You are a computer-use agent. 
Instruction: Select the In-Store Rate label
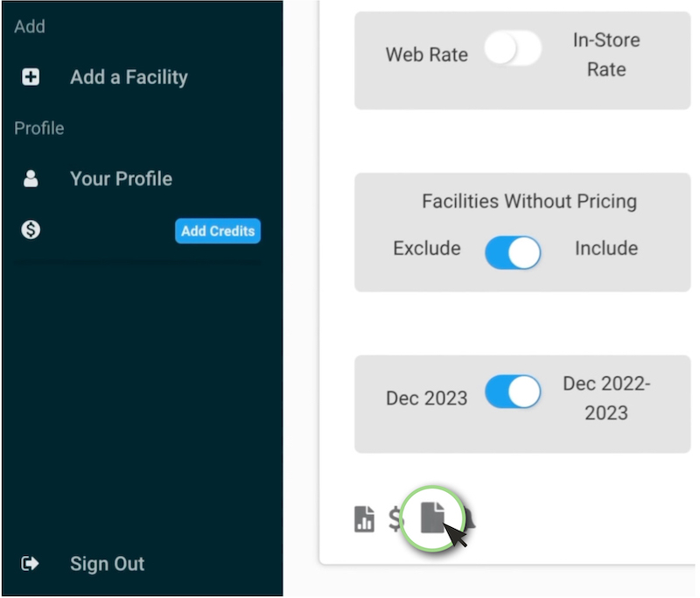click(606, 54)
